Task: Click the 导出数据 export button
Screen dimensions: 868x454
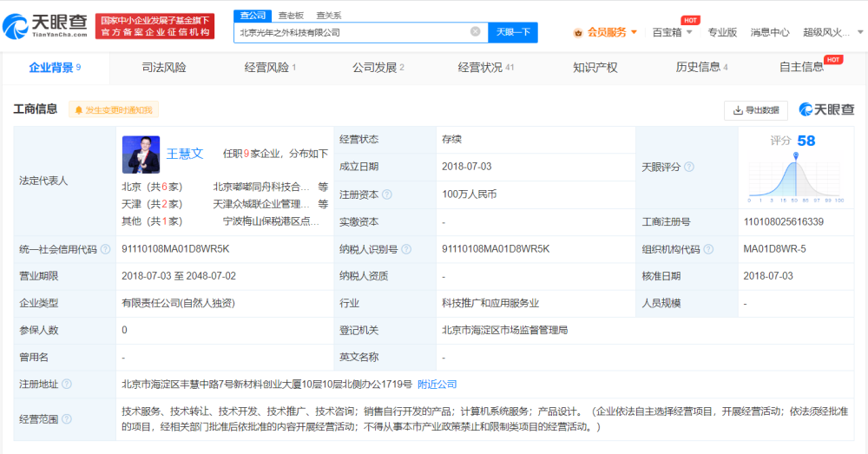Action: 756,110
